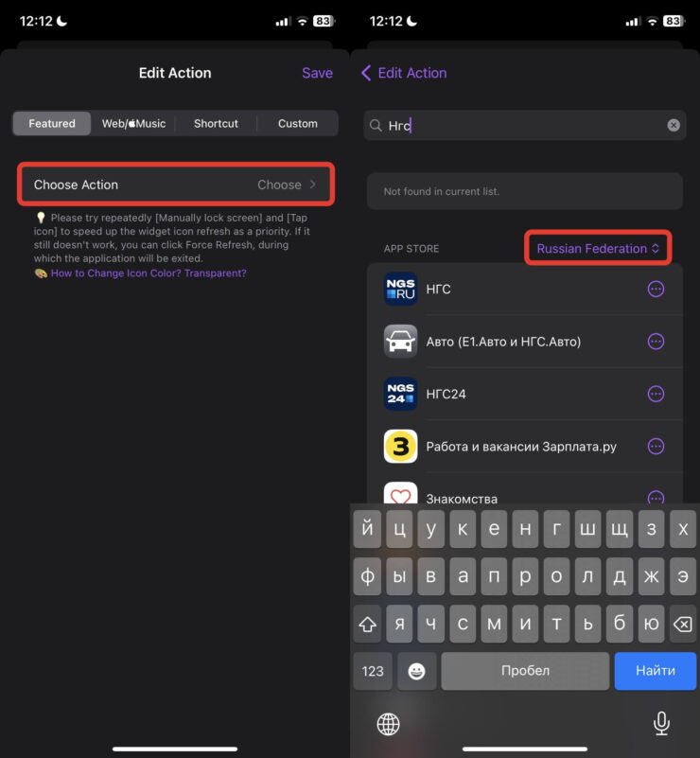The width and height of the screenshot is (700, 758).
Task: Open the emoji keyboard
Action: coord(416,670)
